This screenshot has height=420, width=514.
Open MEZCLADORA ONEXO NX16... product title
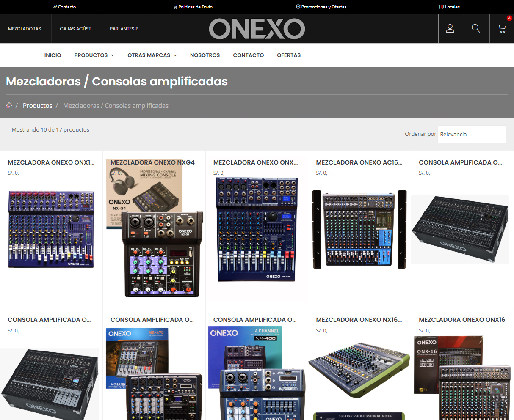359,320
